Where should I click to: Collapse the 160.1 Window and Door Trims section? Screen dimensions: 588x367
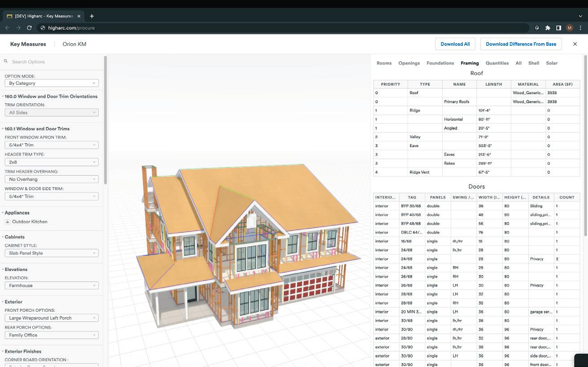3,129
